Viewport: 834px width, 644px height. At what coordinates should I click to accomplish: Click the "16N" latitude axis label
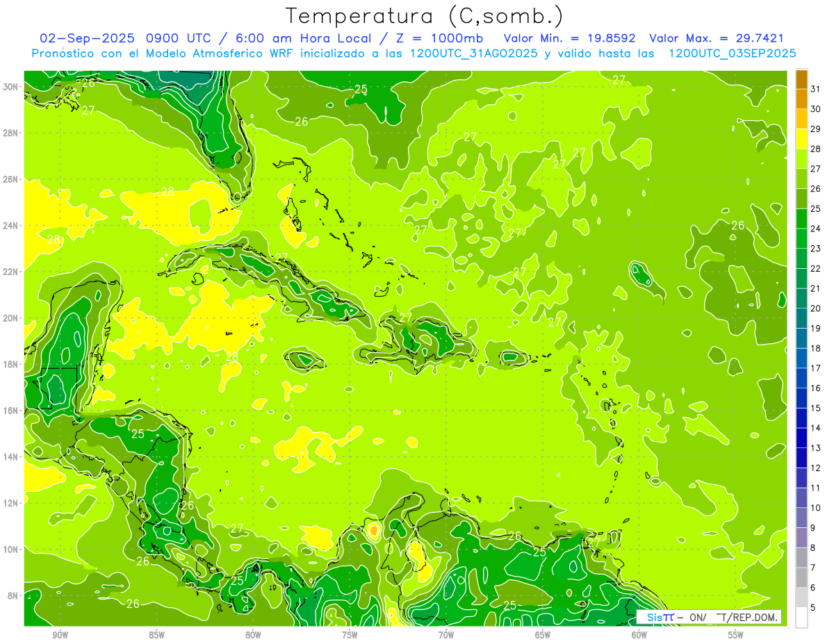click(10, 411)
